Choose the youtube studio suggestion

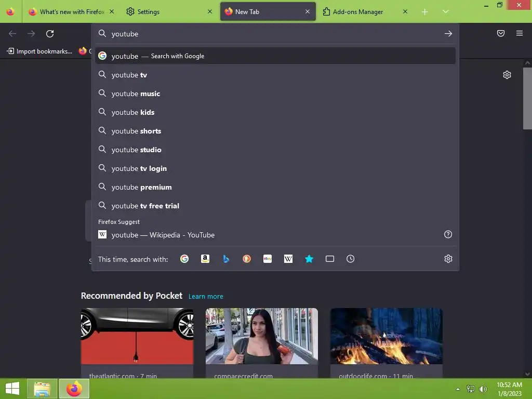(275, 150)
